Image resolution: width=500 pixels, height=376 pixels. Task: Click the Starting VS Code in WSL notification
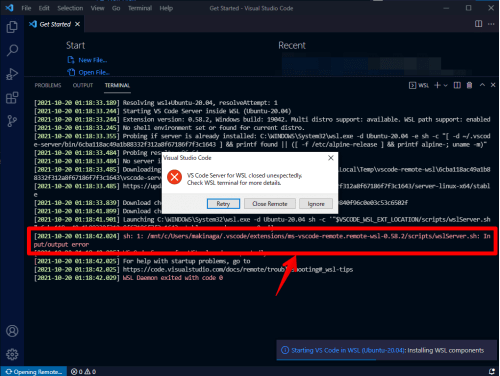coord(387,350)
